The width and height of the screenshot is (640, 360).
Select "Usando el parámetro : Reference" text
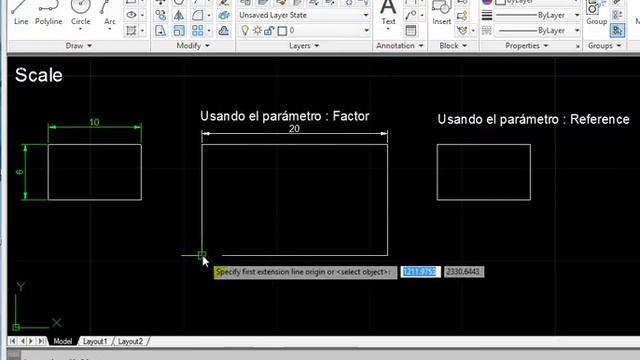[x=533, y=119]
